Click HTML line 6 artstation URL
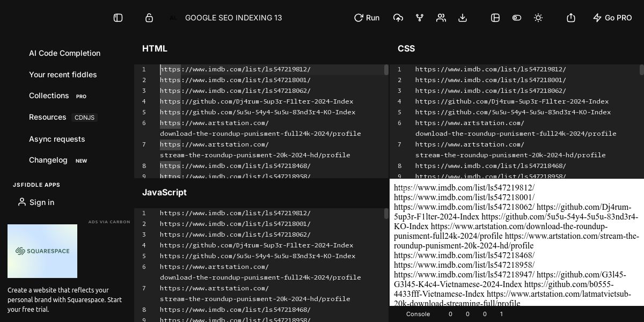Image resolution: width=644 pixels, height=322 pixels. 260,128
